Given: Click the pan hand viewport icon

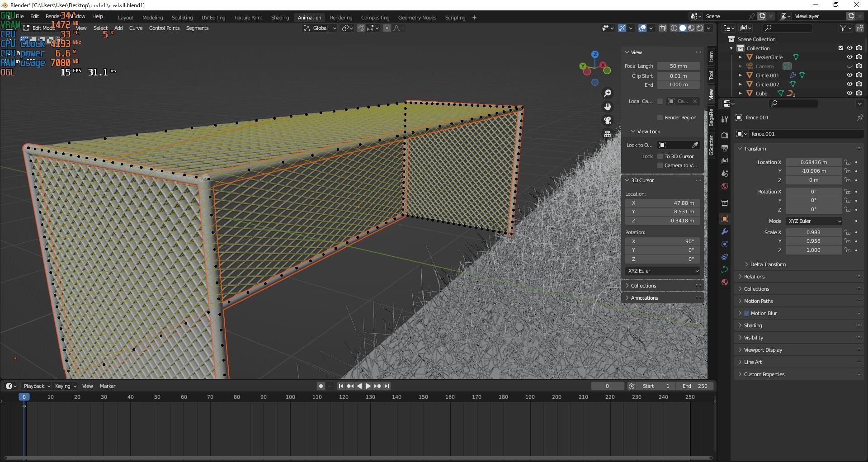Looking at the screenshot, I should [x=608, y=107].
